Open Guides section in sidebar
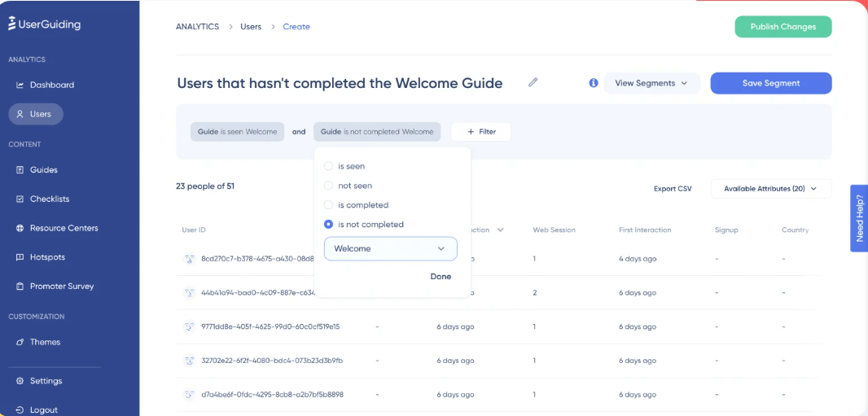 tap(43, 170)
